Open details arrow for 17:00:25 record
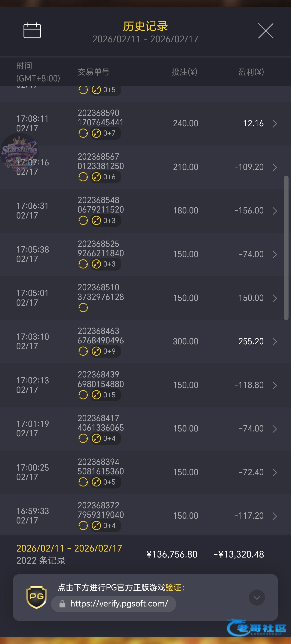 coord(274,472)
